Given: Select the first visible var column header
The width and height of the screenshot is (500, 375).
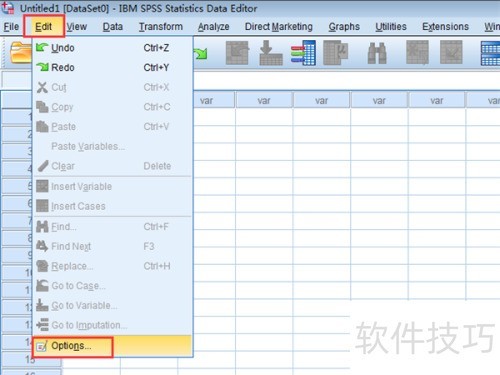Looking at the screenshot, I should point(214,101).
